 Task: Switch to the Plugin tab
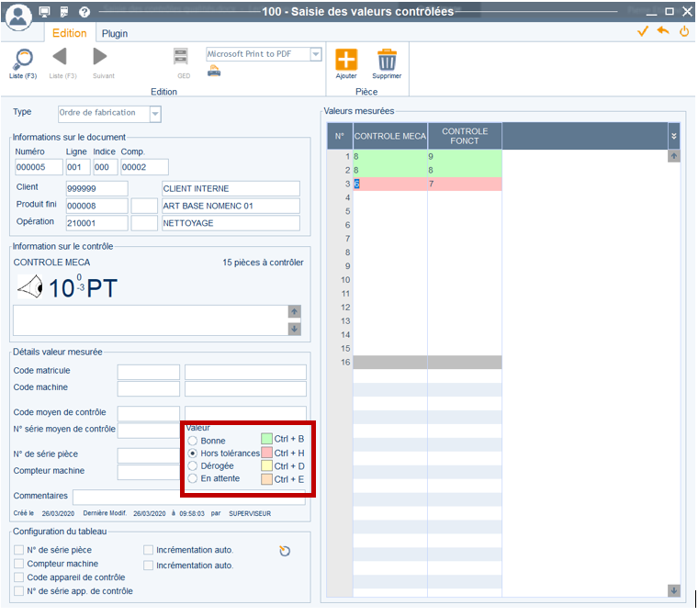coord(115,34)
